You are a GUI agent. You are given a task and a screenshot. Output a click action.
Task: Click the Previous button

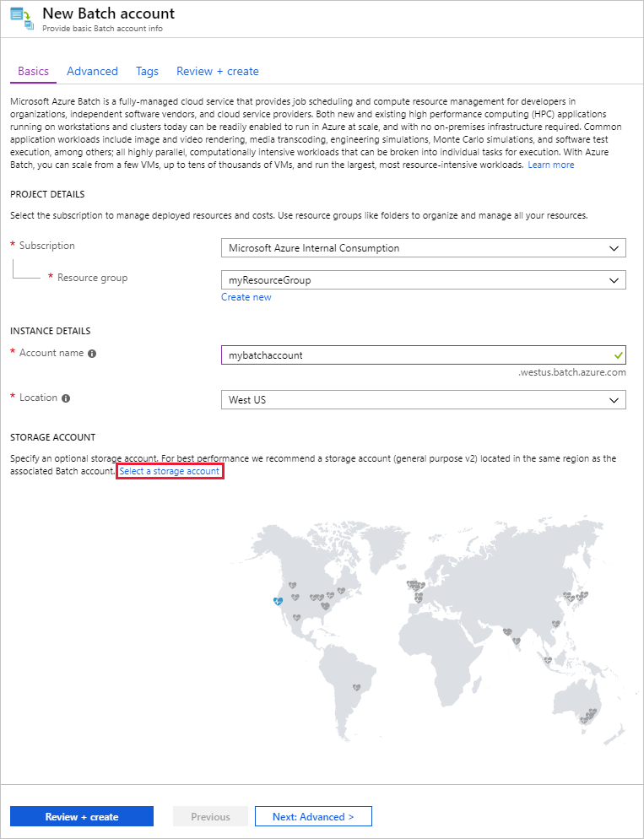click(x=210, y=816)
